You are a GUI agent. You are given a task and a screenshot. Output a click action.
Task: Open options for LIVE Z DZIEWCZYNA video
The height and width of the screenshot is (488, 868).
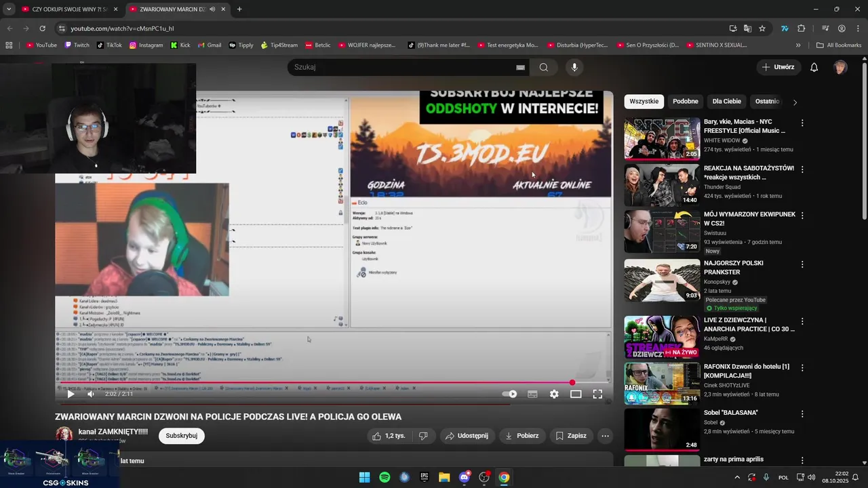802,321
